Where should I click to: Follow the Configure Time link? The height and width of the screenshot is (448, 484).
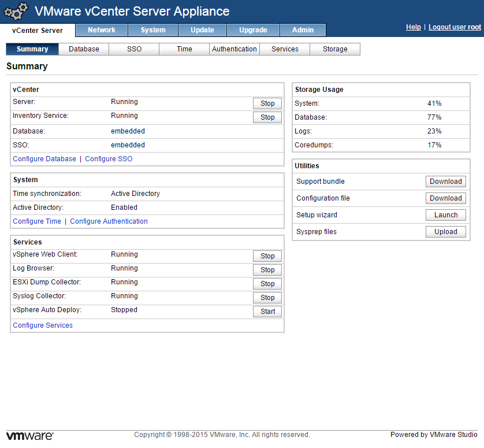tap(37, 221)
